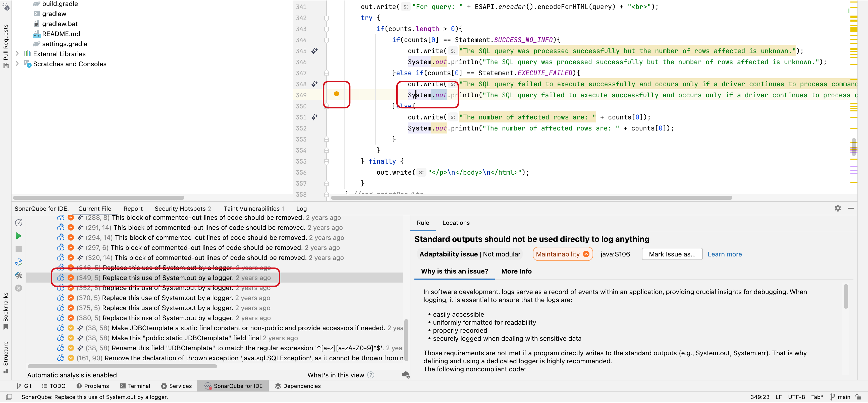Viewport: 868px width, 403px height.
Task: Click the issue list horizontal scrollbar
Action: coord(122,366)
